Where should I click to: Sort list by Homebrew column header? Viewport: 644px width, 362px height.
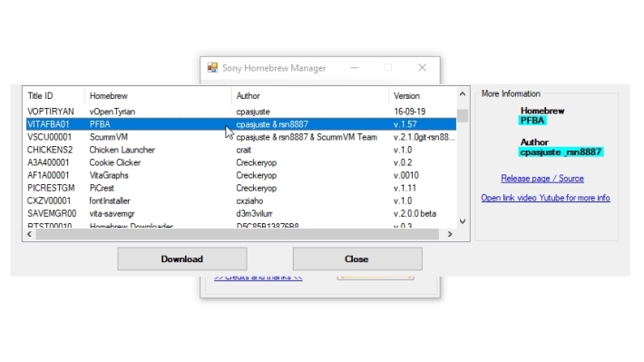[x=158, y=96]
